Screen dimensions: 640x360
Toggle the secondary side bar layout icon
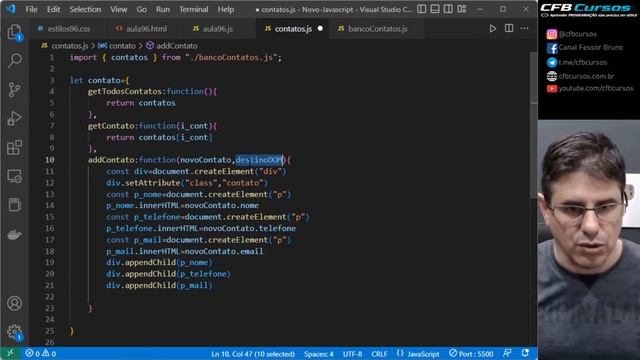(448, 9)
